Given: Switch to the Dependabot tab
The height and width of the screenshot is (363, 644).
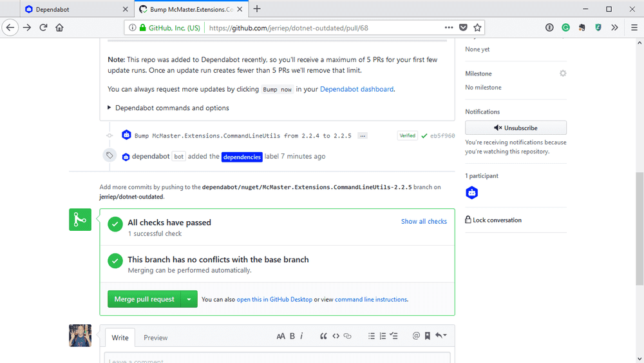Looking at the screenshot, I should point(77,9).
